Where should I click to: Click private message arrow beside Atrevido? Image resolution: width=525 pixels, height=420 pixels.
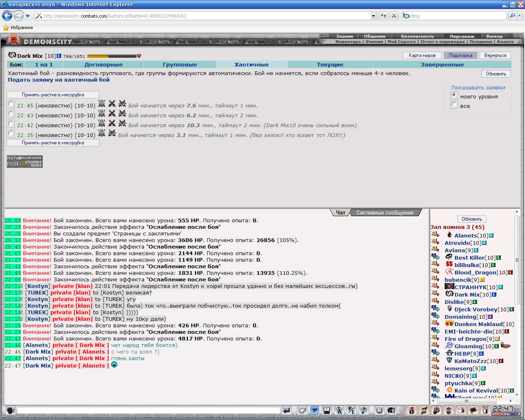[435, 242]
